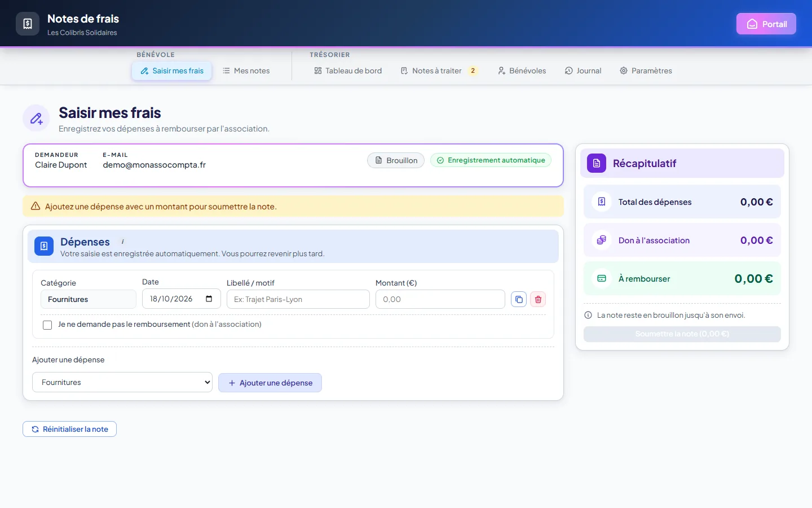This screenshot has width=812, height=508.
Task: Click the purple Récapitulatif document icon
Action: [x=597, y=163]
